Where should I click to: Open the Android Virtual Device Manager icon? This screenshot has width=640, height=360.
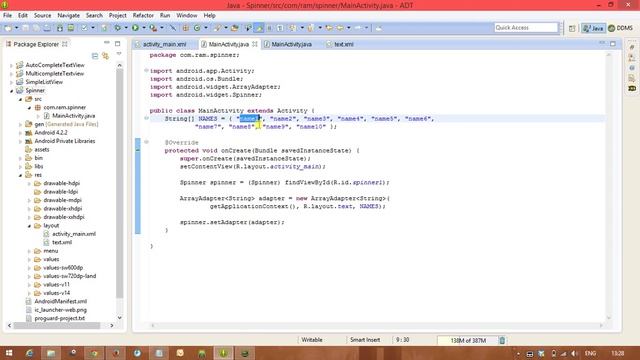coord(71,28)
